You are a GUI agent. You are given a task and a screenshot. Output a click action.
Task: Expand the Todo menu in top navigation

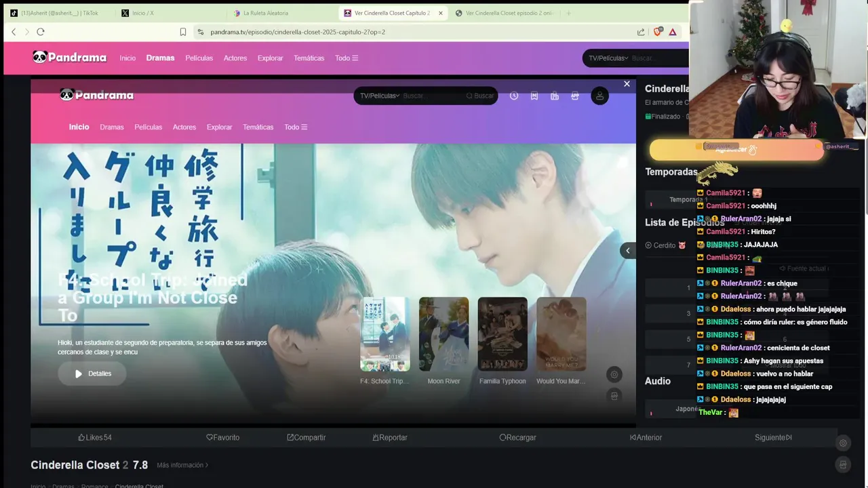click(x=347, y=58)
